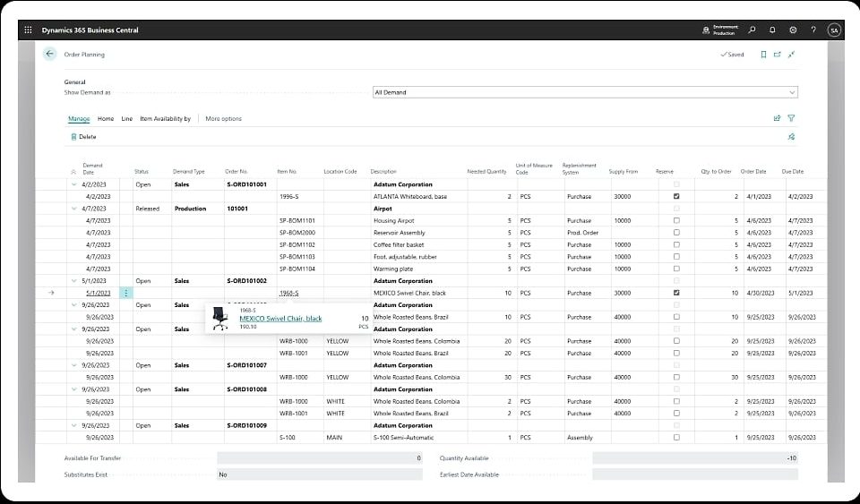This screenshot has height=504, width=860.
Task: Go back with the arrow button
Action: pyautogui.click(x=50, y=54)
